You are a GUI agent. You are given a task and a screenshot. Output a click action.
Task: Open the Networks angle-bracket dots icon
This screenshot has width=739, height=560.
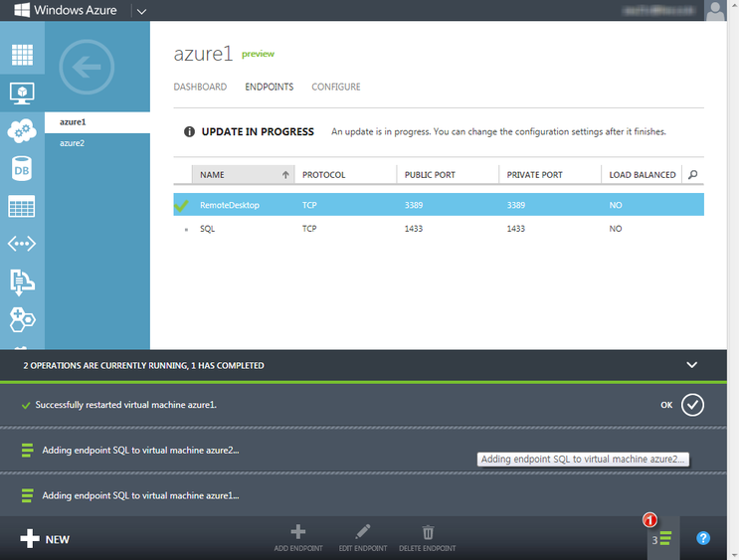coord(22,244)
